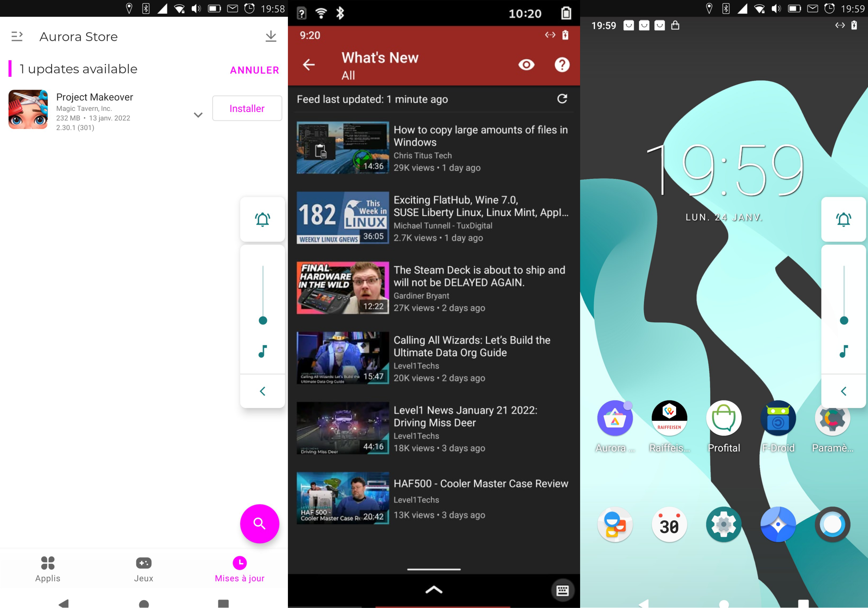
Task: Click the NewPipe help question mark icon
Action: coord(562,64)
